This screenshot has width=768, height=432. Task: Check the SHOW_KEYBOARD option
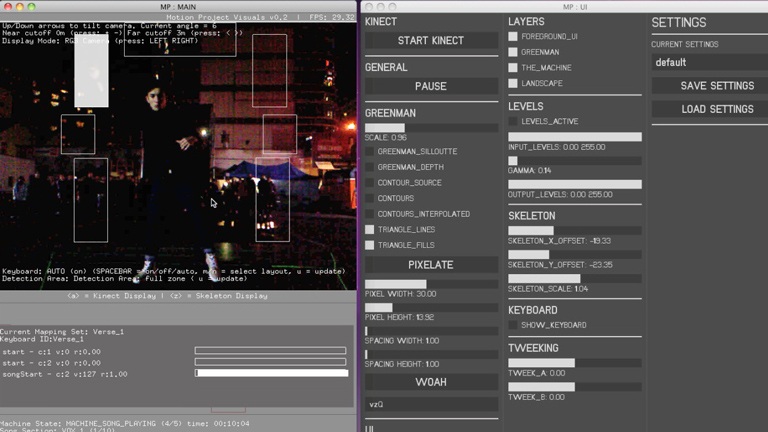pos(513,325)
